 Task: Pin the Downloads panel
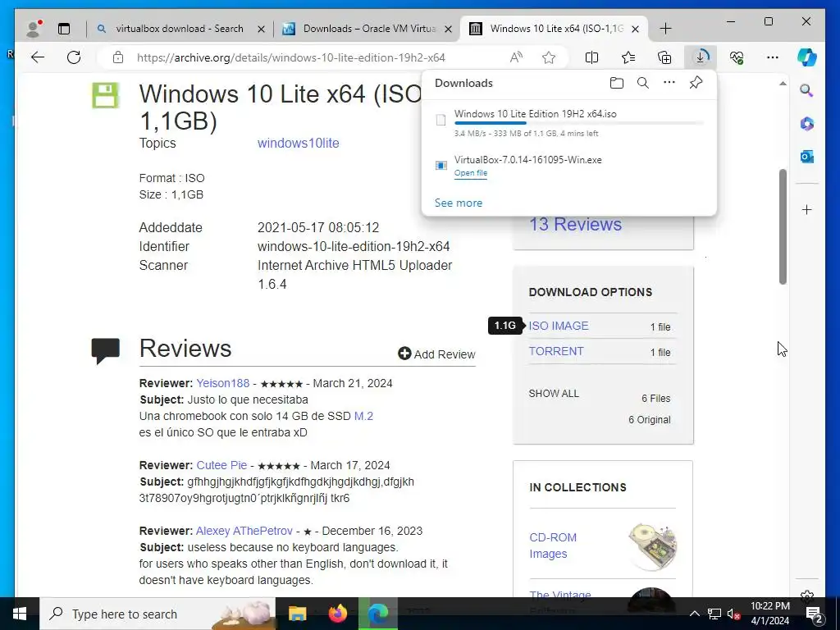click(696, 83)
